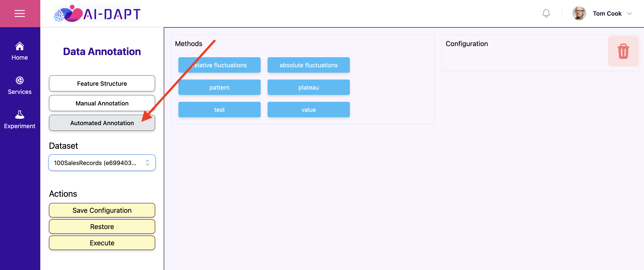The image size is (644, 270).
Task: Open the notifications bell
Action: pos(546,13)
